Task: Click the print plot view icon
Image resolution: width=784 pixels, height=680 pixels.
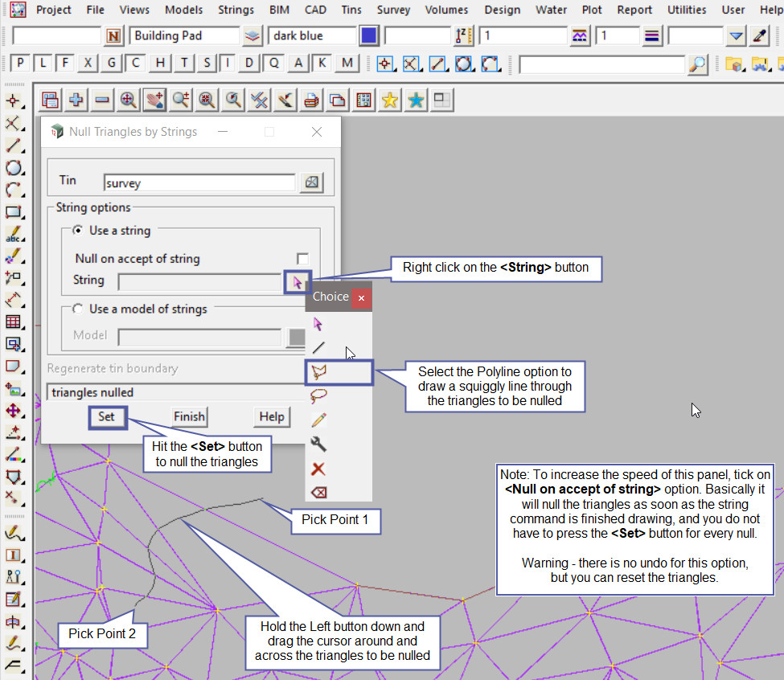Action: [x=311, y=100]
